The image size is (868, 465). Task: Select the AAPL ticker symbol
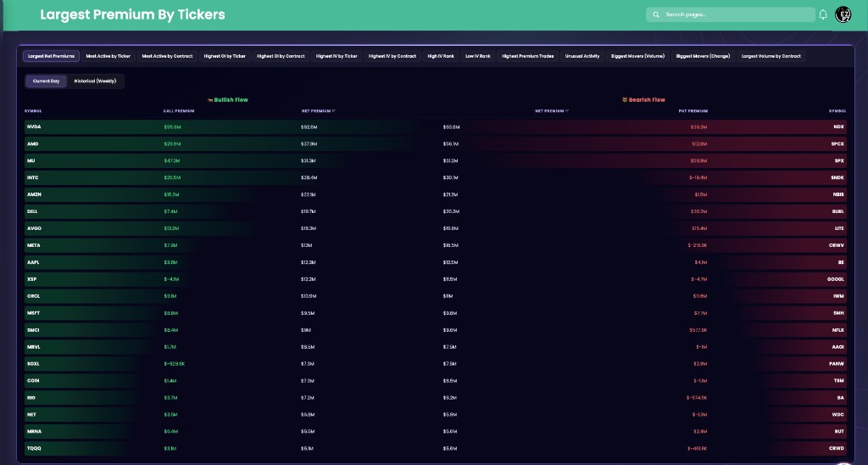(x=33, y=262)
